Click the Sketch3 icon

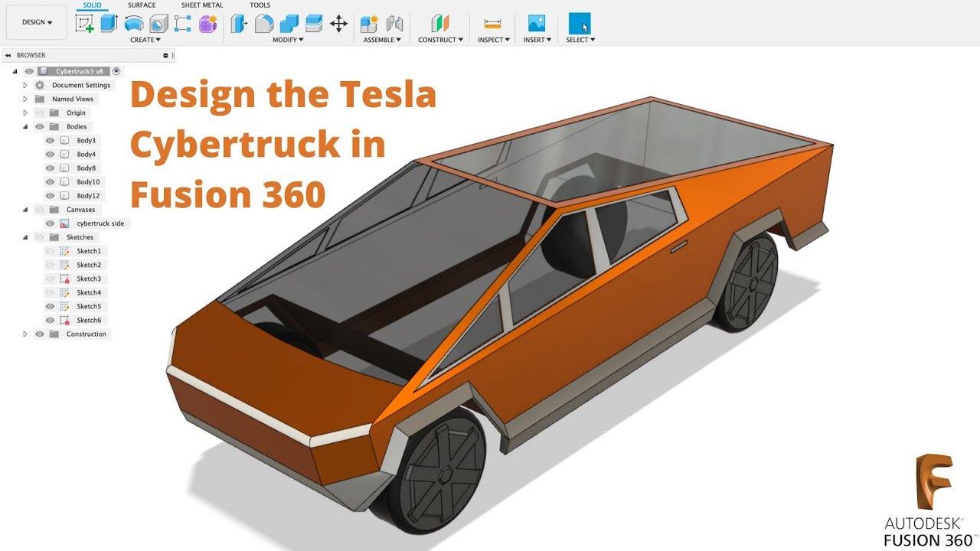(x=64, y=279)
